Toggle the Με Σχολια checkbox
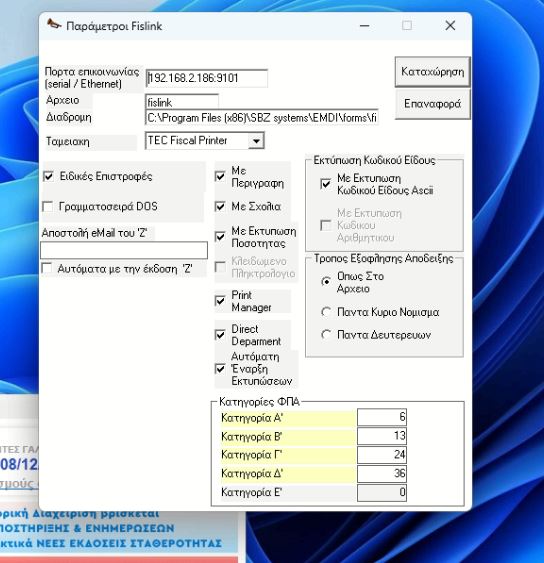 click(x=220, y=206)
